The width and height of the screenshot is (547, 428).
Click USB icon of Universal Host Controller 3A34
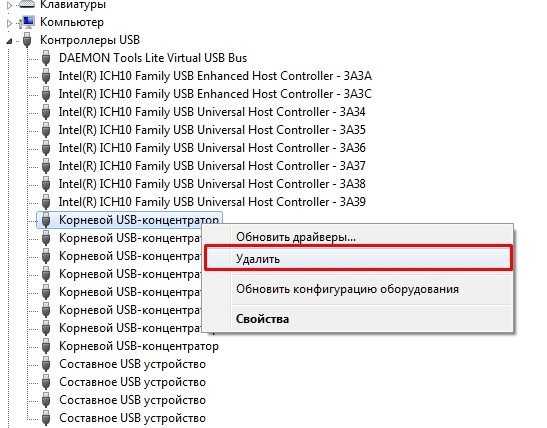tap(46, 112)
